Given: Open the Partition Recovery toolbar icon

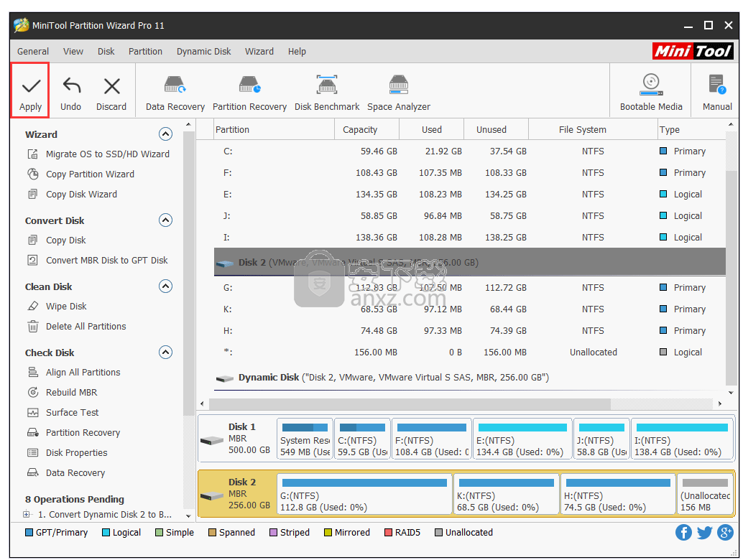Looking at the screenshot, I should pyautogui.click(x=249, y=93).
